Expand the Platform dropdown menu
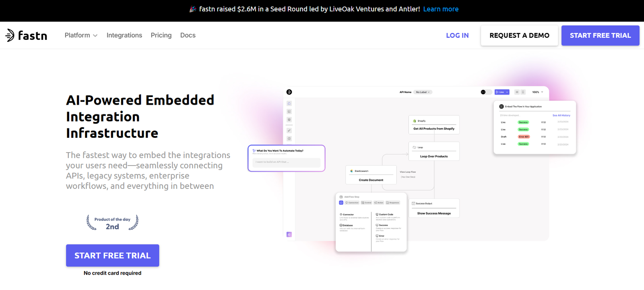 coord(81,35)
